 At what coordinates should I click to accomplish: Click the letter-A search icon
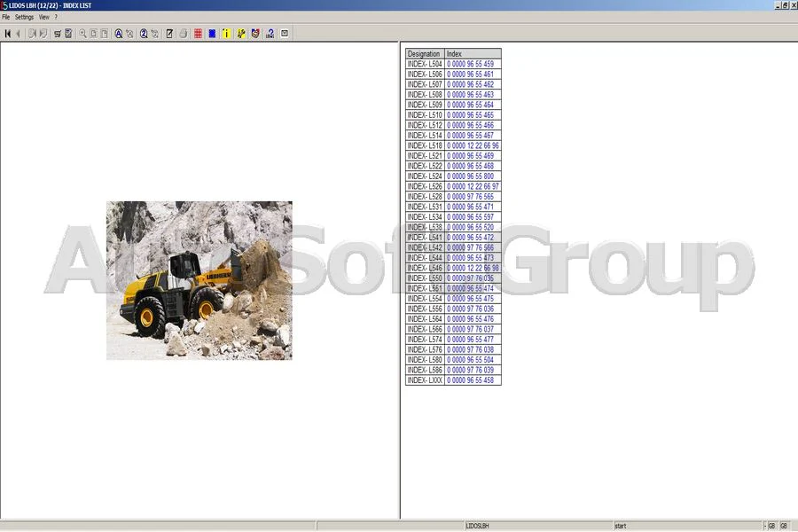click(118, 33)
